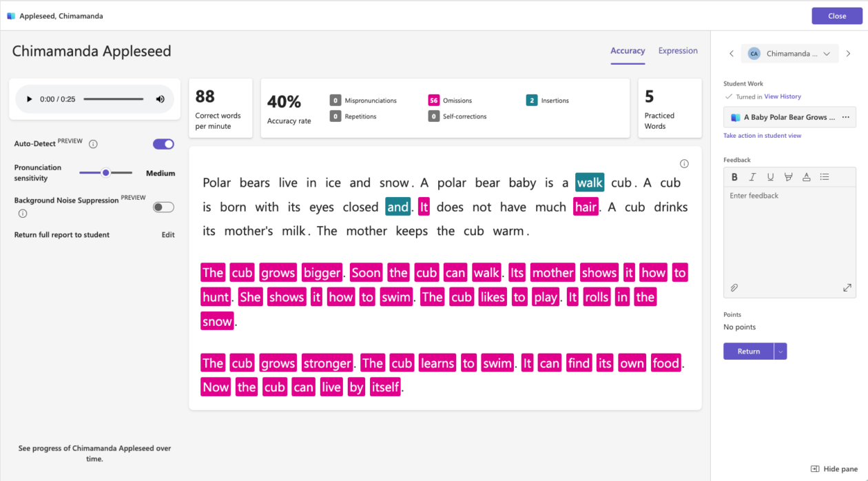Open more options for A Baby Polar Bear Grows
This screenshot has width=868, height=481.
click(846, 117)
